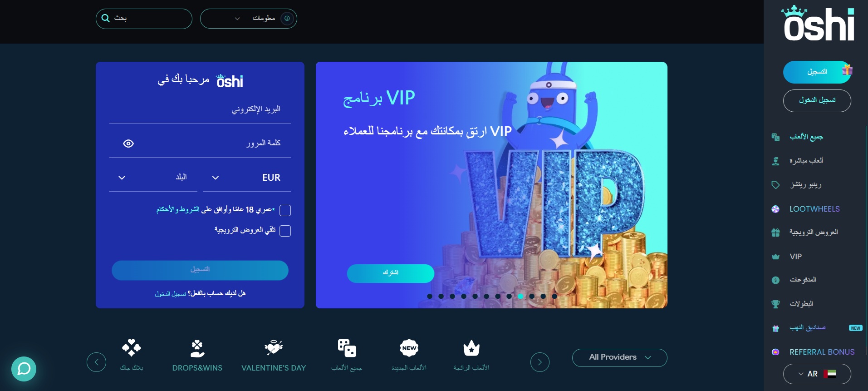The width and height of the screenshot is (868, 391).
Task: Click the join button on VIP banner
Action: pos(391,273)
